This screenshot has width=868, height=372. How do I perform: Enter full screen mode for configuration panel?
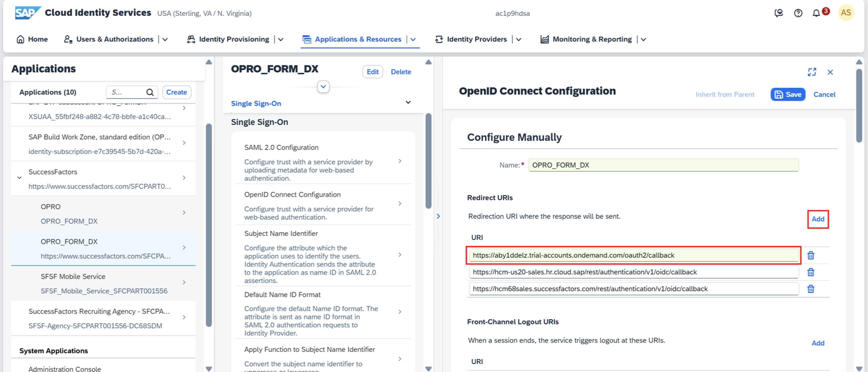pos(812,72)
